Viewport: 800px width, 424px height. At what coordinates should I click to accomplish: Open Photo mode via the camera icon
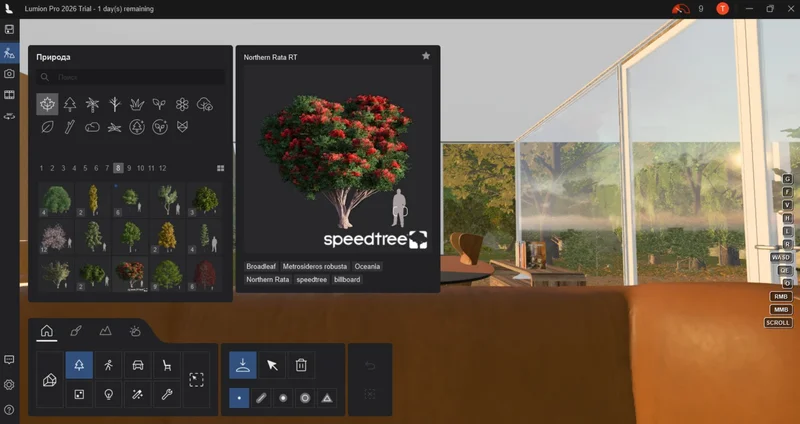coord(9,74)
